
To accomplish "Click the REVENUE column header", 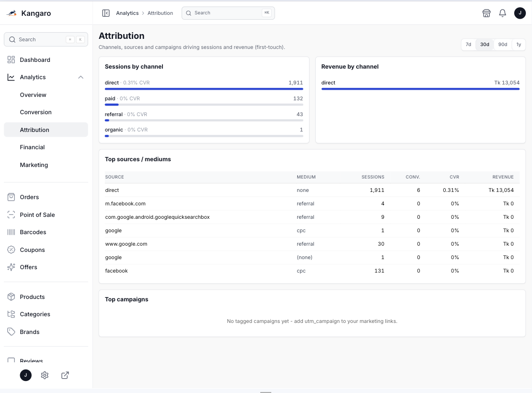I will pos(503,177).
